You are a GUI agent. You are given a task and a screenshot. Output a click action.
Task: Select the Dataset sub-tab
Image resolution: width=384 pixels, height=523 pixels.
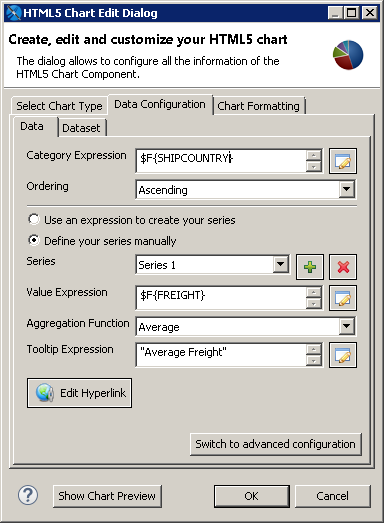tap(81, 128)
